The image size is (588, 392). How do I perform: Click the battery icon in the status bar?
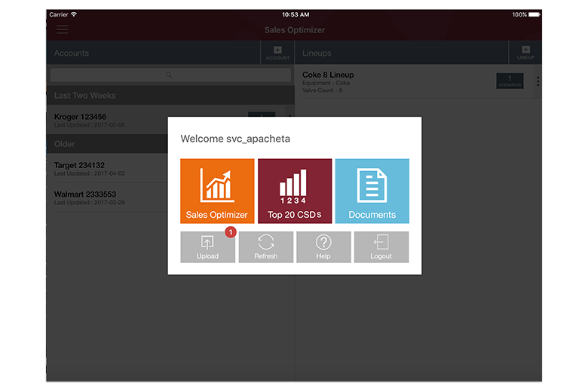point(534,14)
